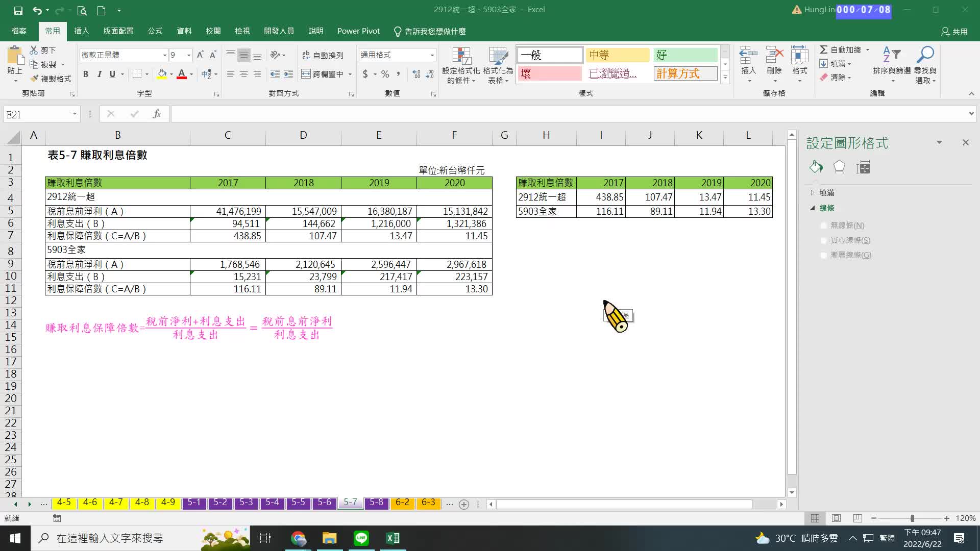Click the New Sheet plus button

click(463, 504)
